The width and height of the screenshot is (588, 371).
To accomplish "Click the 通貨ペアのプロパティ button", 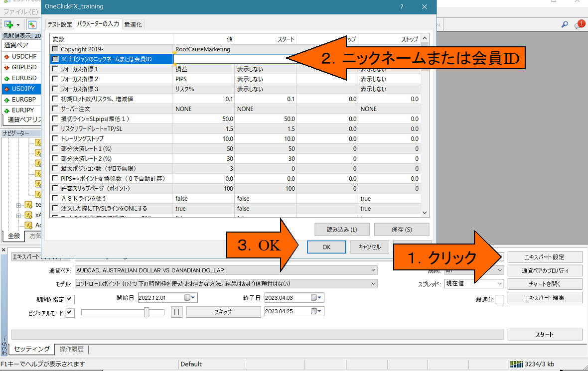I will point(545,270).
